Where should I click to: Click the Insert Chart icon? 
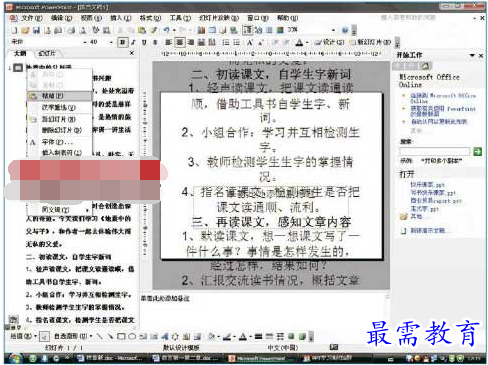click(201, 30)
